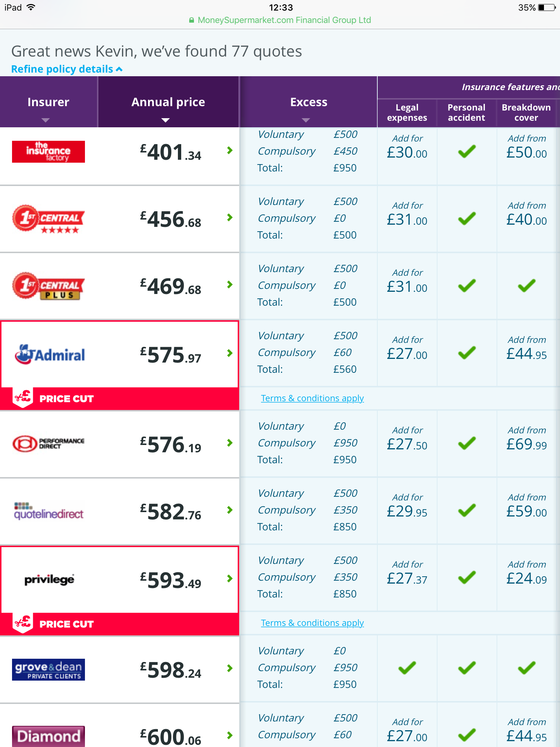
Task: Open Admiral's Terms & conditions apply link
Action: [312, 398]
